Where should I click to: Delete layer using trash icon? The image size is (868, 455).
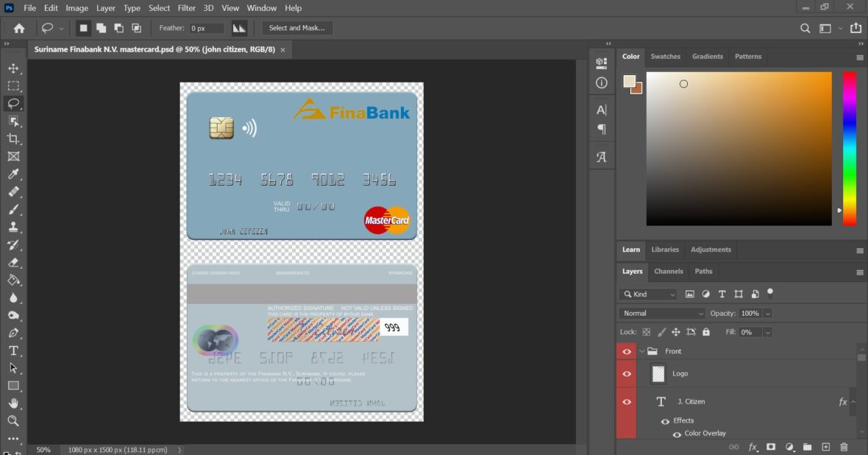pos(844,446)
